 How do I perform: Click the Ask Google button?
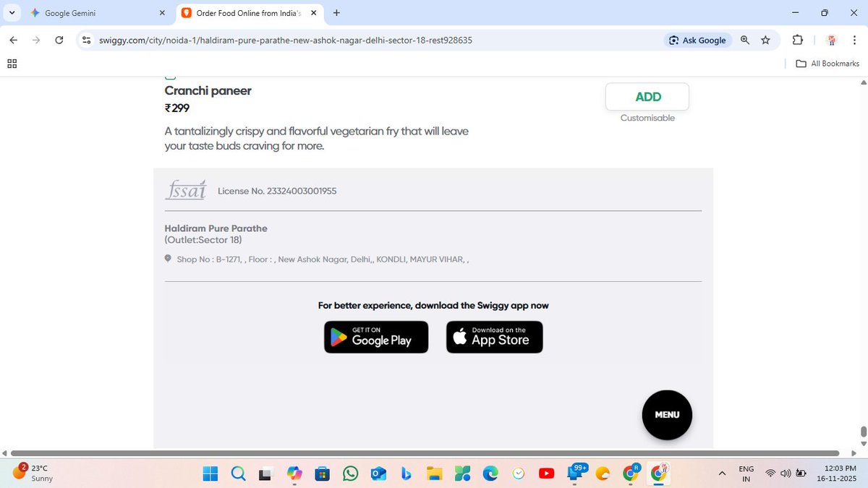pyautogui.click(x=698, y=40)
